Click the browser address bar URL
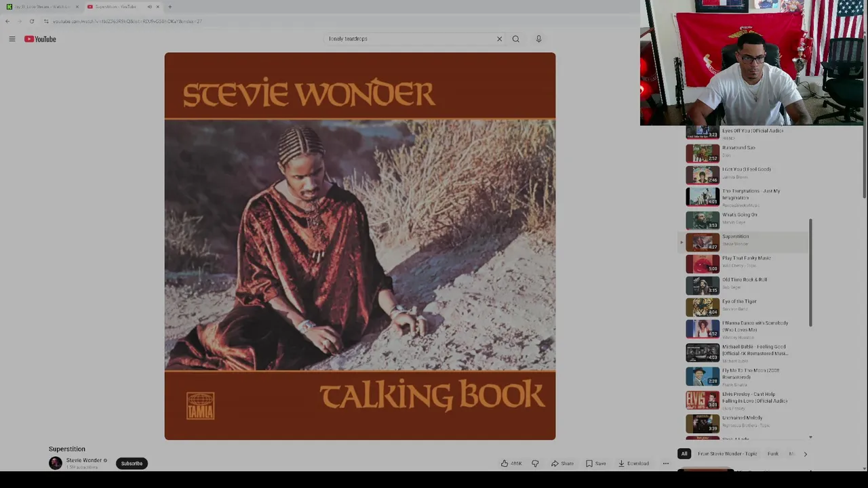 (x=127, y=21)
